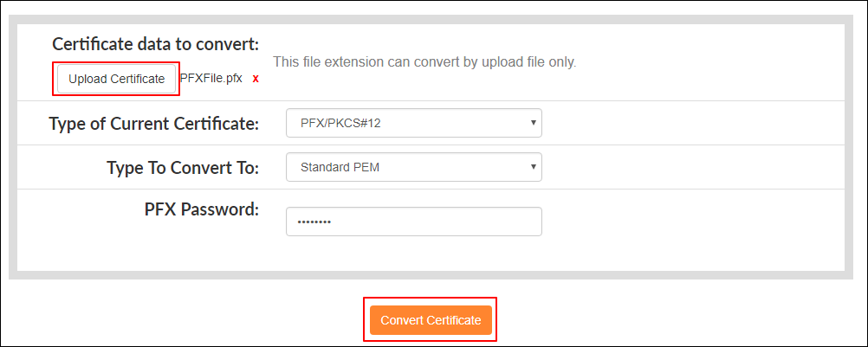Open the Type of Current Certificate dropdown
868x347 pixels.
[x=413, y=123]
